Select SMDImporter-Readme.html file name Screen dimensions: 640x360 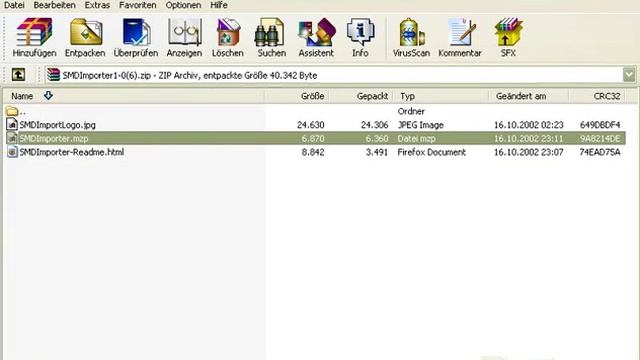click(x=72, y=152)
